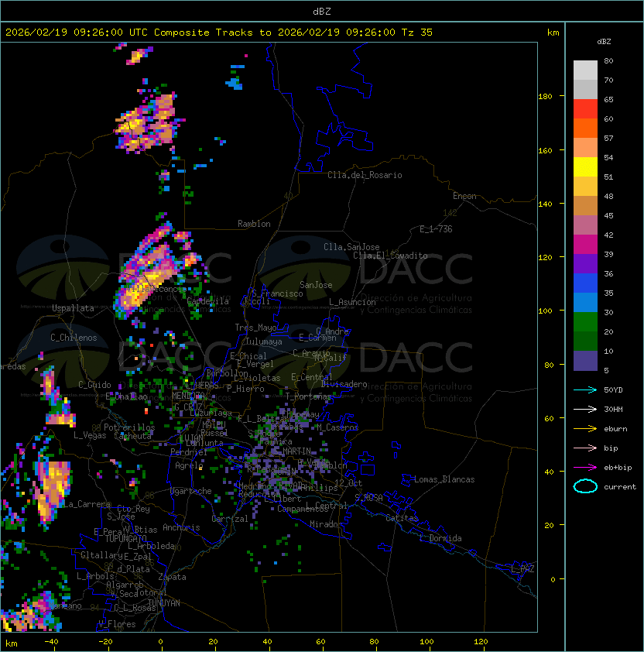
Task: Click the 'Uspallata' map label
Action: click(x=73, y=308)
